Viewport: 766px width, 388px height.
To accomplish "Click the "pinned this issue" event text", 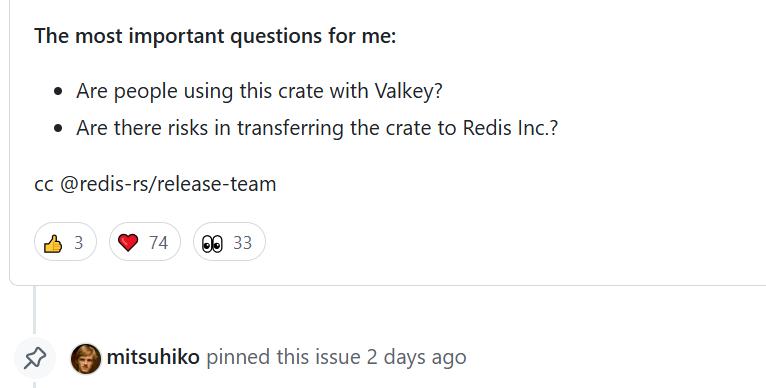I will (x=283, y=357).
